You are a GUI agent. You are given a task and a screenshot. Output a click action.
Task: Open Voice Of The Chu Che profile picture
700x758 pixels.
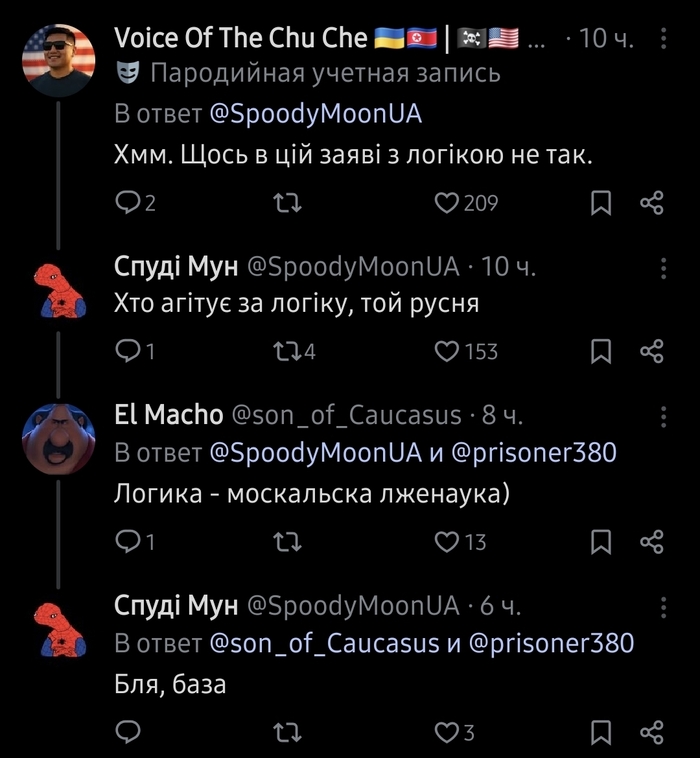pos(58,60)
